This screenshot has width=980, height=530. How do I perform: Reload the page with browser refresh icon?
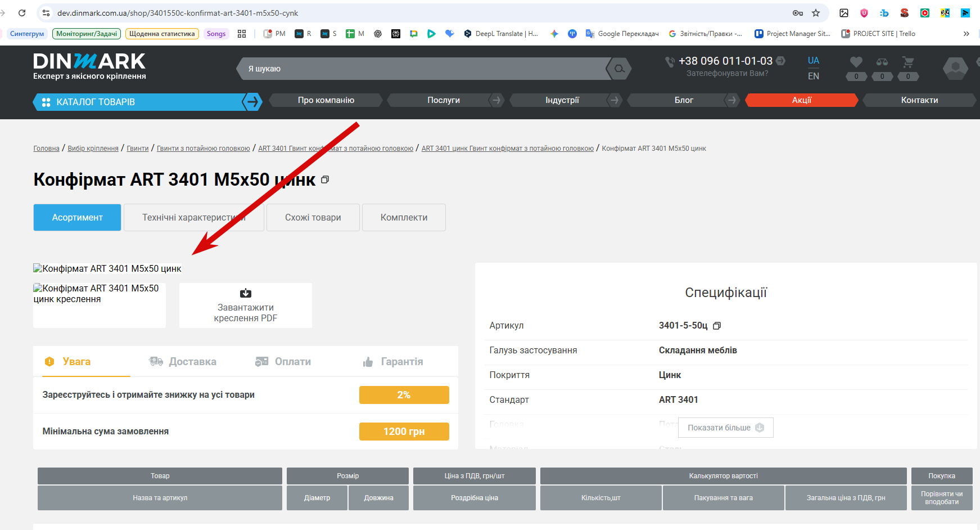pos(22,12)
